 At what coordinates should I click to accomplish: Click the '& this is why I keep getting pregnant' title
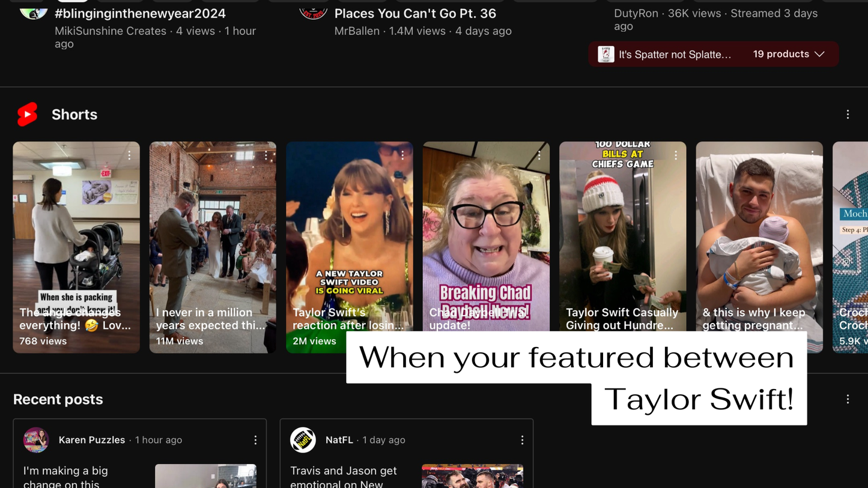(x=753, y=319)
